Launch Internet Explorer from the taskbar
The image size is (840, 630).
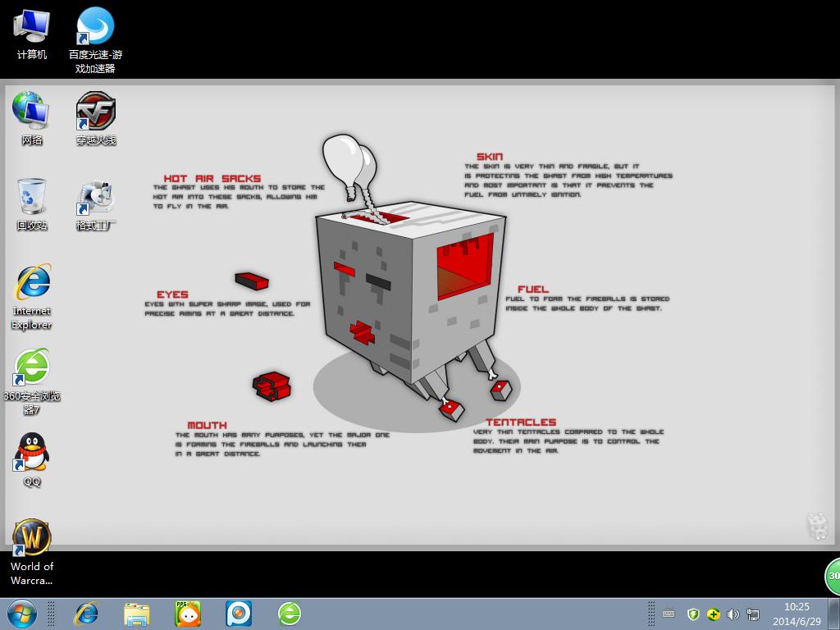(x=86, y=614)
